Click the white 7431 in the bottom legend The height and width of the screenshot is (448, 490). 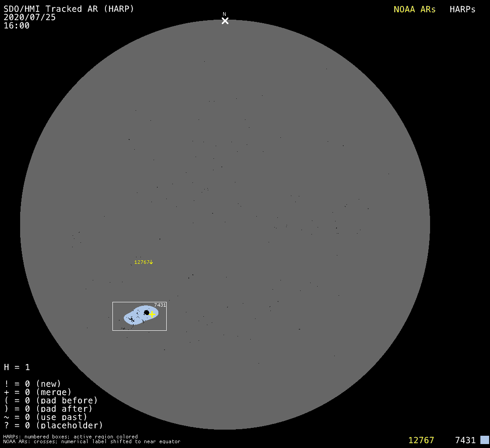465,440
